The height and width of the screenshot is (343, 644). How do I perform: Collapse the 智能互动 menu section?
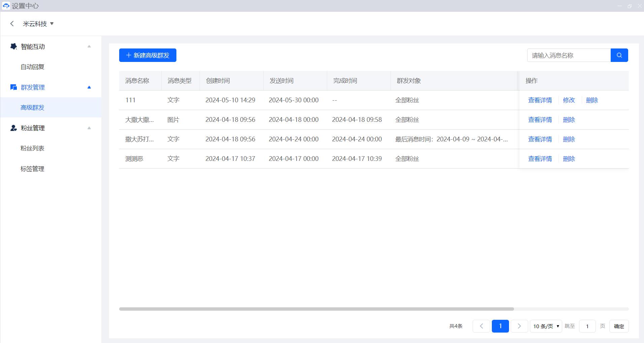[x=89, y=46]
